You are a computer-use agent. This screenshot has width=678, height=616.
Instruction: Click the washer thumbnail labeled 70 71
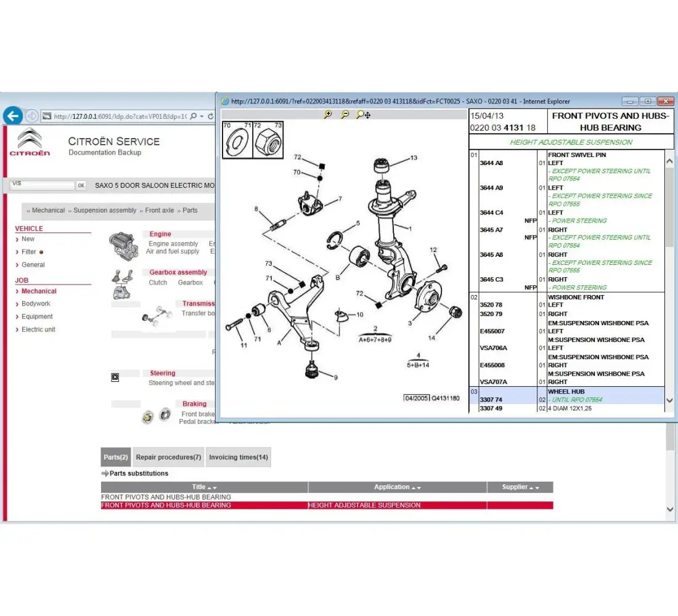237,140
